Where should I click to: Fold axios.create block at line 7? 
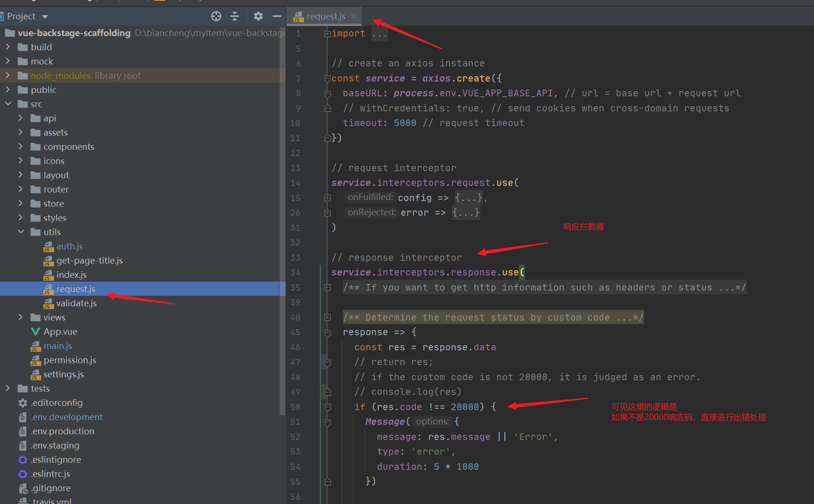(x=327, y=78)
